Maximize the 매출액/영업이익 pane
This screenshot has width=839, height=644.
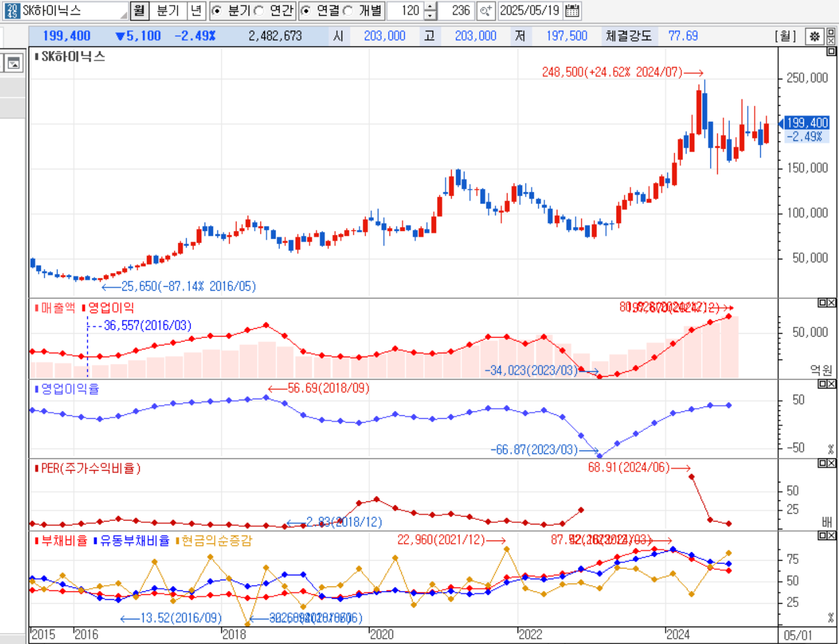tap(822, 302)
